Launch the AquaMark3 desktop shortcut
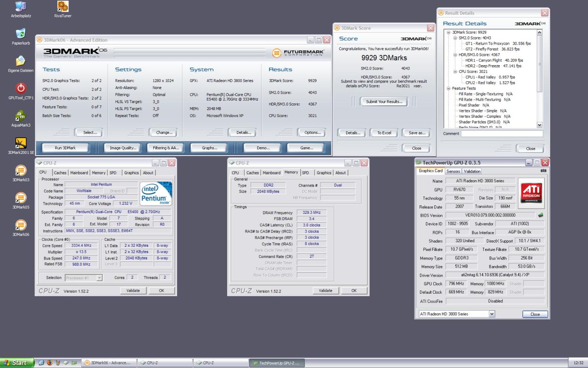 pyautogui.click(x=21, y=118)
